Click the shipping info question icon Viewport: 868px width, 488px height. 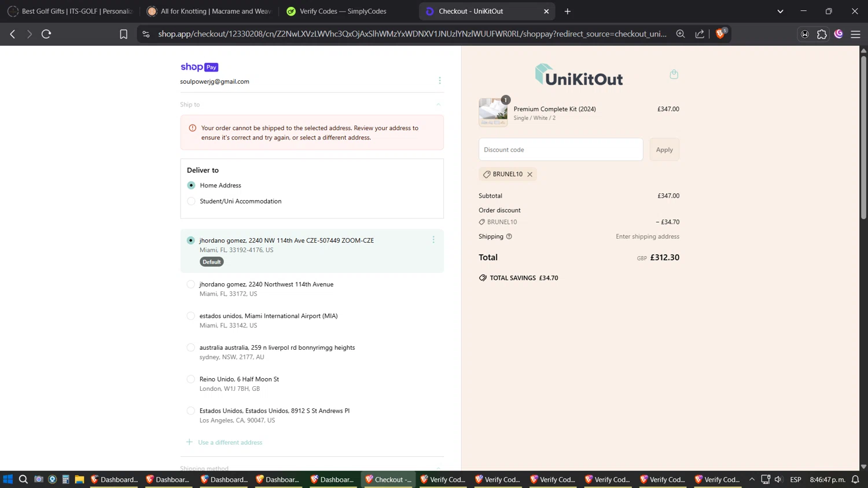click(x=509, y=236)
